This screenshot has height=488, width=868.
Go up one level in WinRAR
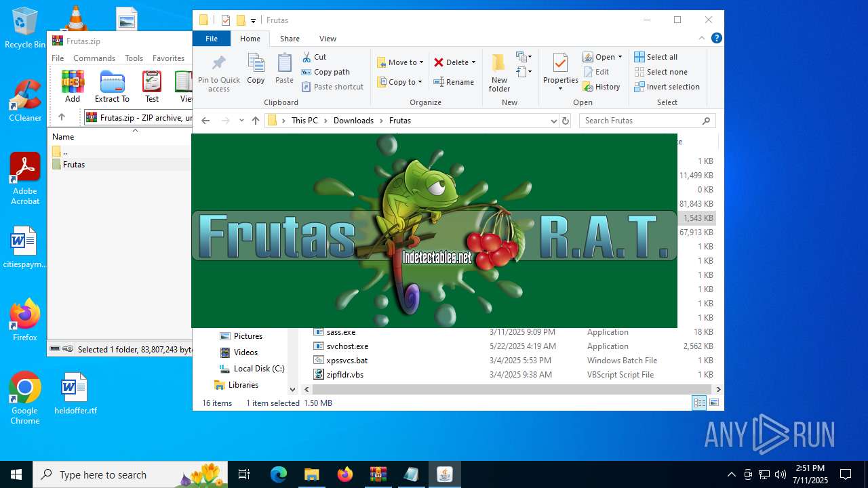62,117
